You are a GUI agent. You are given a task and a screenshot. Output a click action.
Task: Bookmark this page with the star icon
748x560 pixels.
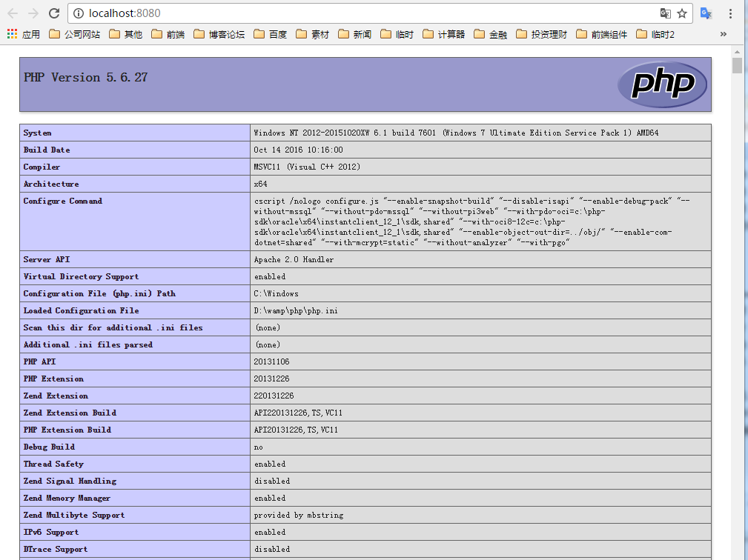pyautogui.click(x=682, y=13)
